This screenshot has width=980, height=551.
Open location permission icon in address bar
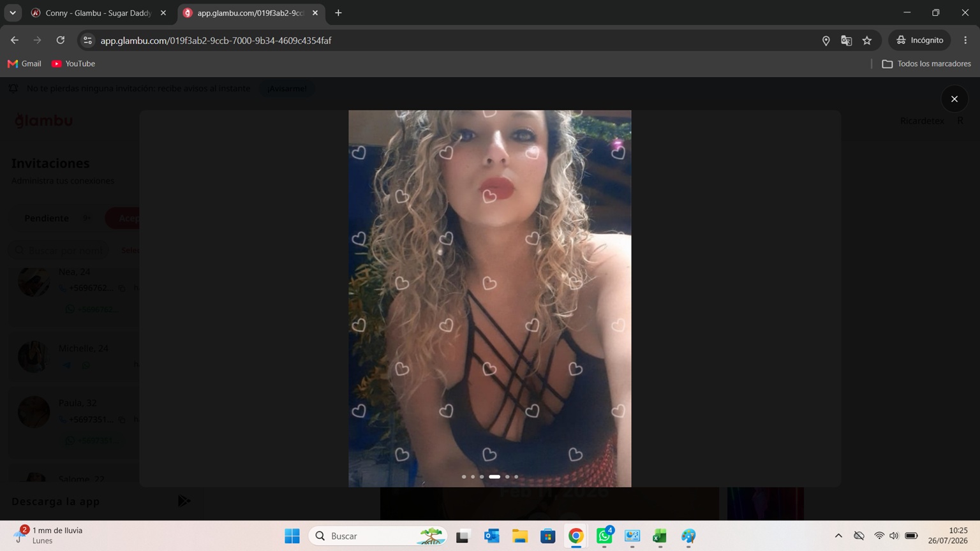pyautogui.click(x=826, y=40)
